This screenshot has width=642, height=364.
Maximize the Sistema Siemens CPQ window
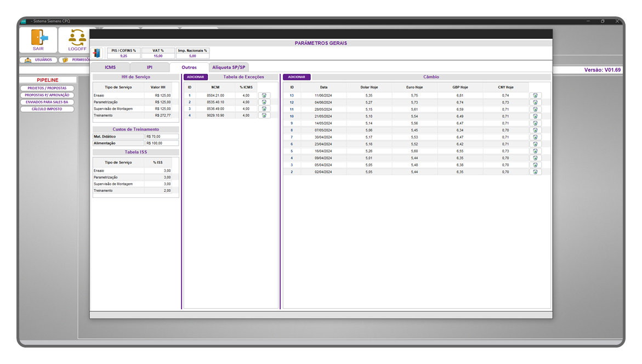pos(603,21)
